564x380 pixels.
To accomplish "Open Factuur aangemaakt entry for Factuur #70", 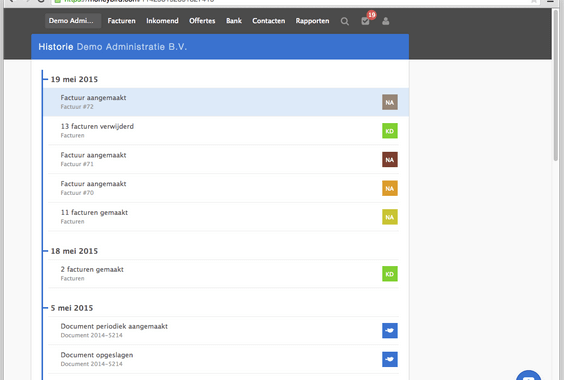I will click(223, 188).
